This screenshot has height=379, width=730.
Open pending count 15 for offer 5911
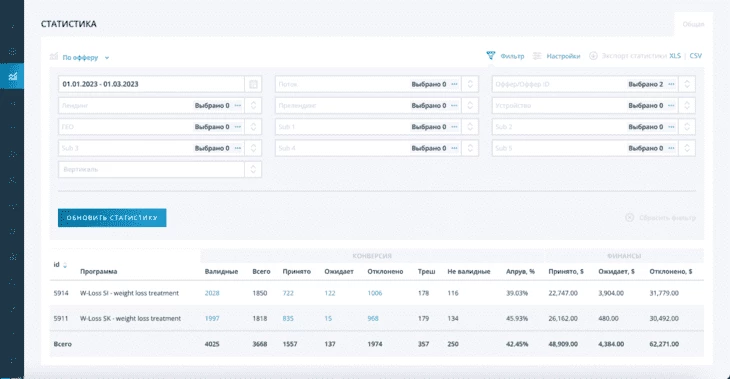tap(328, 318)
